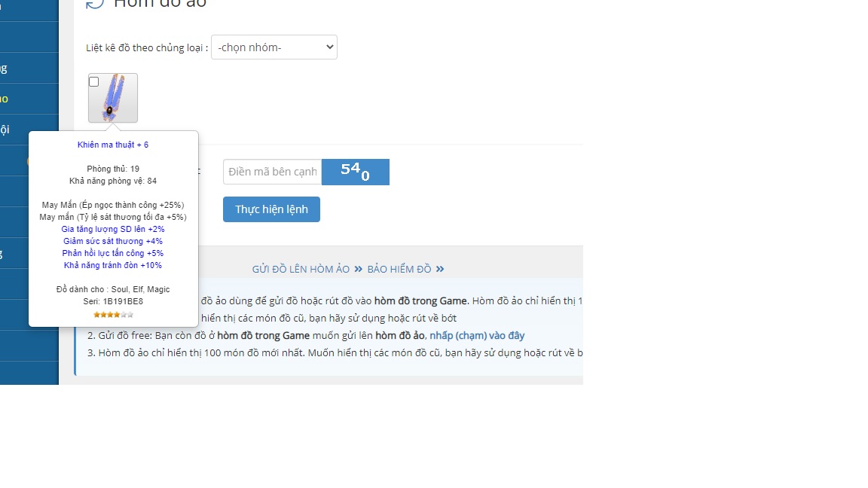Click double chevron after BẢO HIỂM ĐỒ

point(439,269)
